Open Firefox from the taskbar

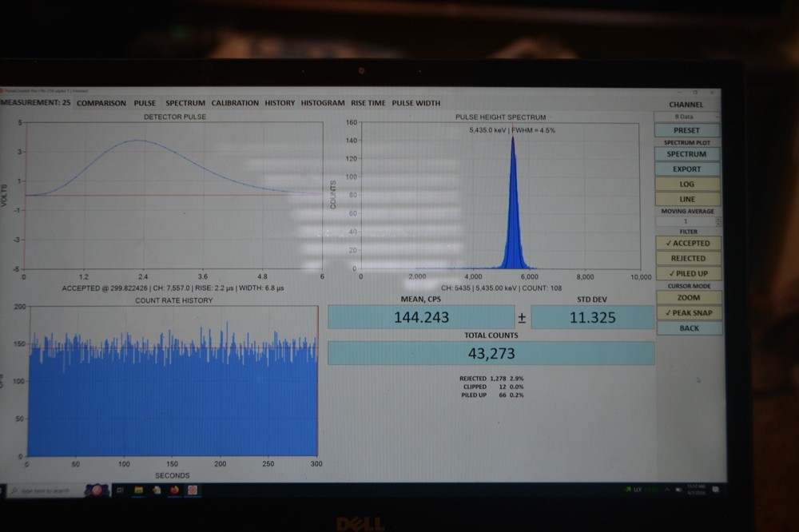[174, 490]
